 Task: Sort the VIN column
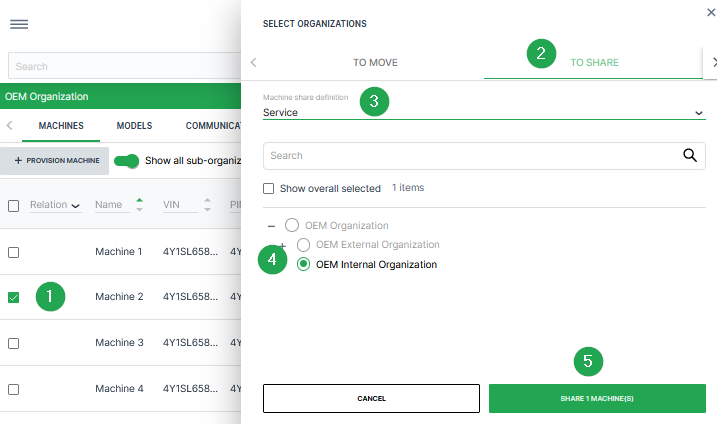click(x=207, y=205)
